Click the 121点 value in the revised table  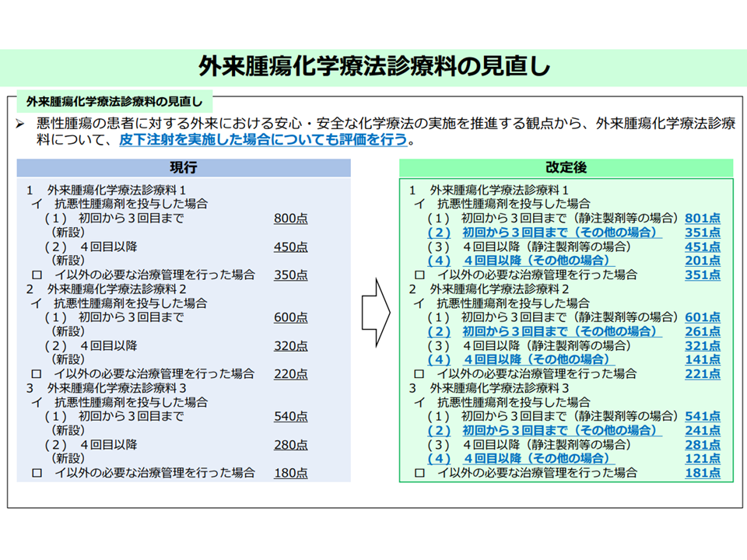pyautogui.click(x=703, y=459)
